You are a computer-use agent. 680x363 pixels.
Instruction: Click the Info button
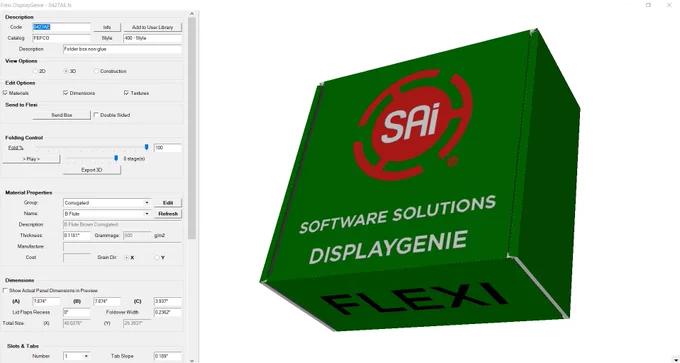pos(107,27)
